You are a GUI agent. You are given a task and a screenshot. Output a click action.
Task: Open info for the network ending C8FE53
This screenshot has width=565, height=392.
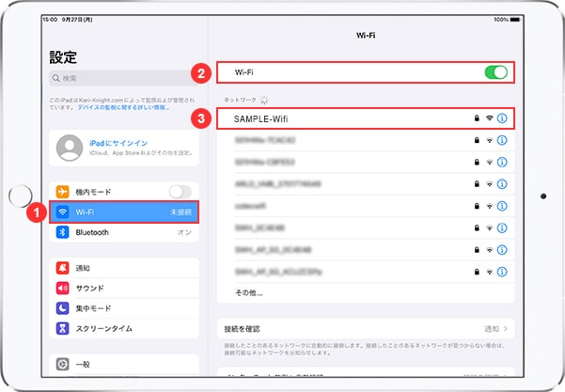tap(502, 162)
